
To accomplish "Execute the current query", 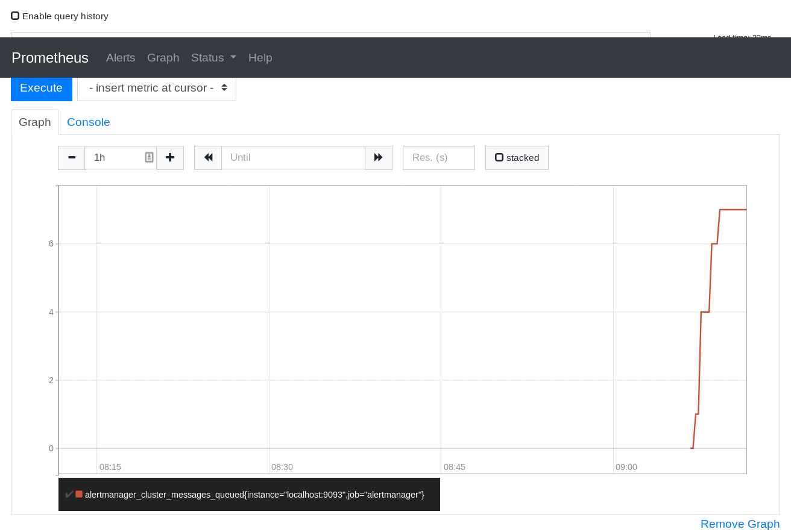I will [x=41, y=88].
